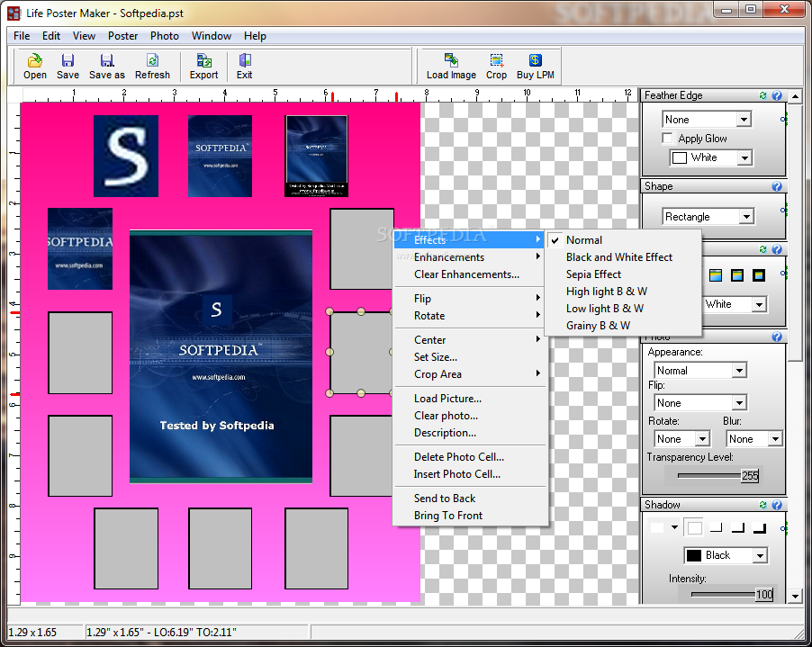Click the Buy LPM dollar icon

coord(535,67)
